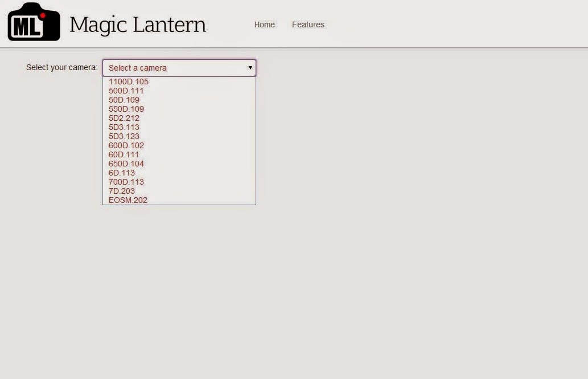
Task: Click the Magic Lantern title text
Action: (138, 25)
